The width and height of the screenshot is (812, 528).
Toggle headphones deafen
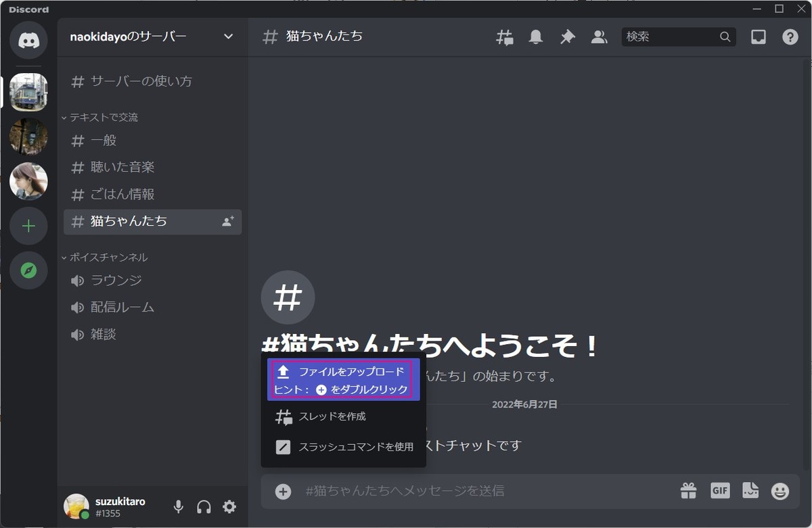pyautogui.click(x=204, y=506)
